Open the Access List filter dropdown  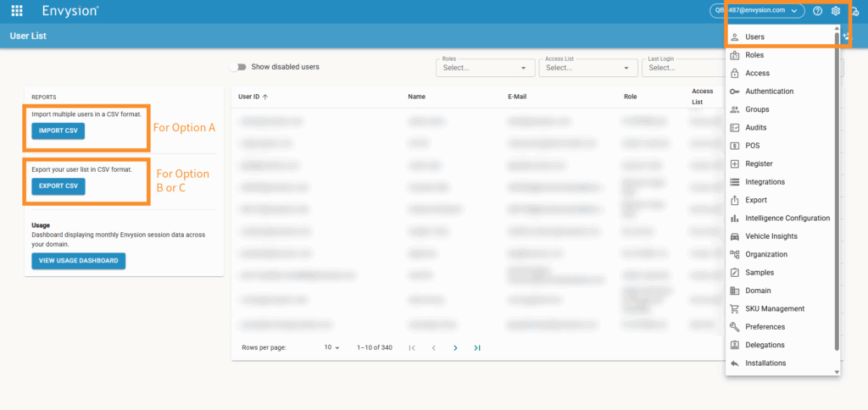point(587,68)
